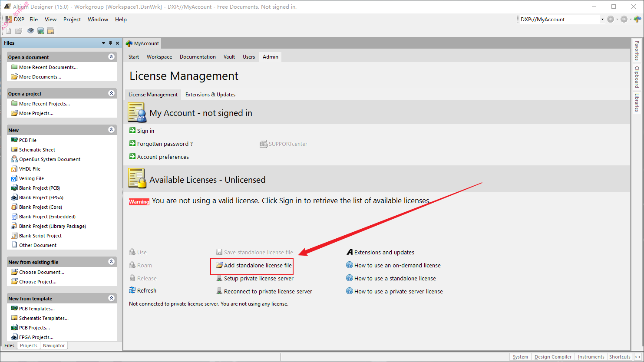644x362 pixels.
Task: Click the Blank Project (PCB) icon
Action: 14,188
